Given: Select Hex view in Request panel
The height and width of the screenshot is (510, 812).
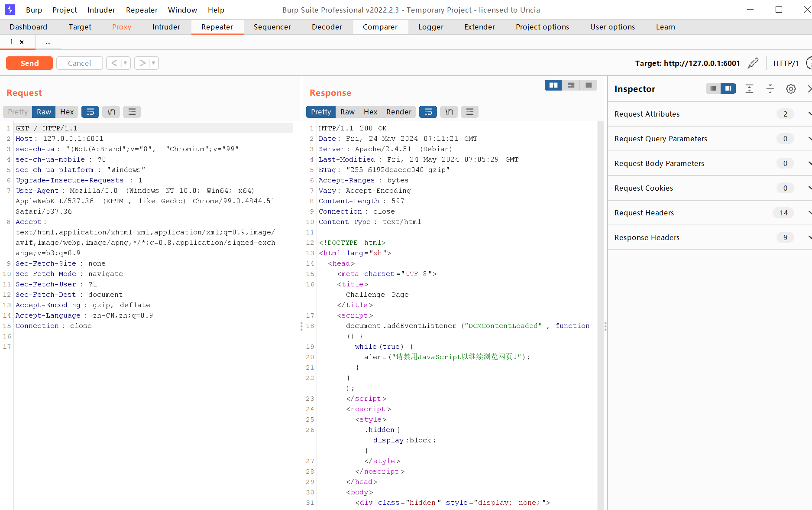Looking at the screenshot, I should point(67,112).
